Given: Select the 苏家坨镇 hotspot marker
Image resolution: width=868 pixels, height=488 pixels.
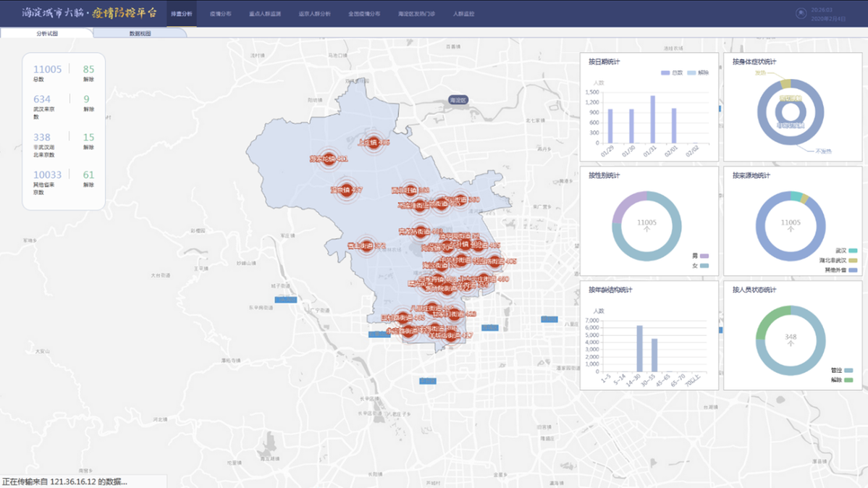Looking at the screenshot, I should (329, 159).
